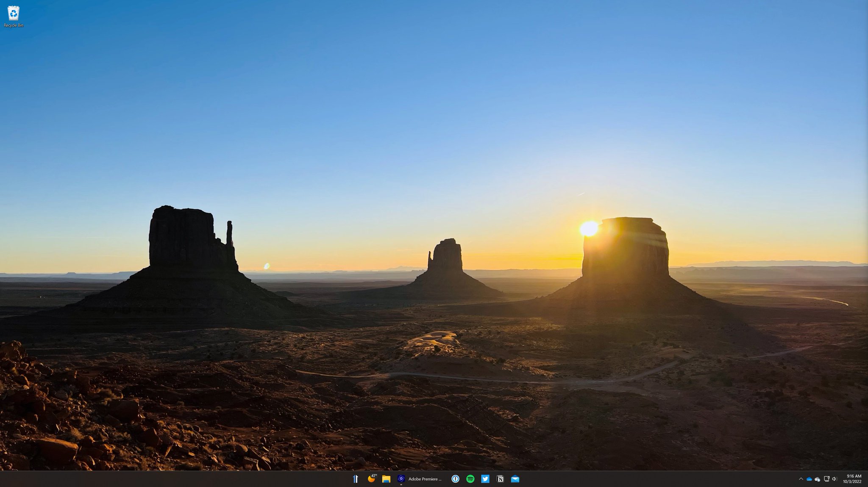Click the volume speaker icon
This screenshot has width=868, height=487.
point(834,479)
